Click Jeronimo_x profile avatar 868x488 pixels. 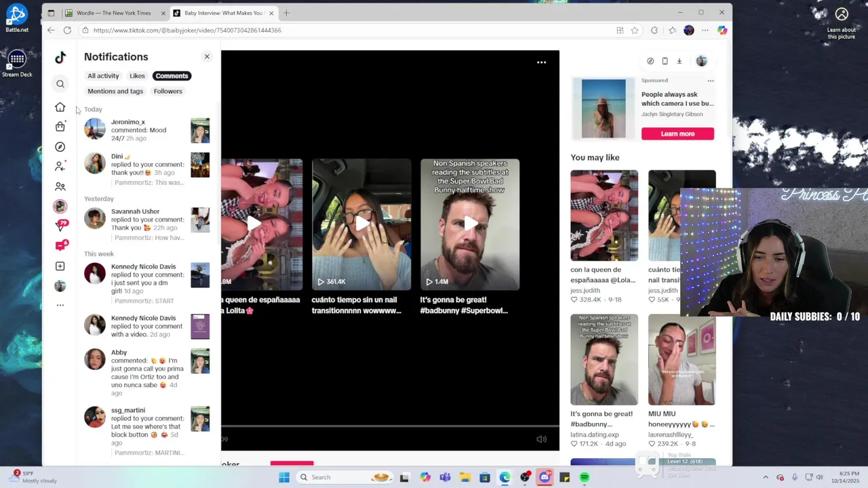95,129
